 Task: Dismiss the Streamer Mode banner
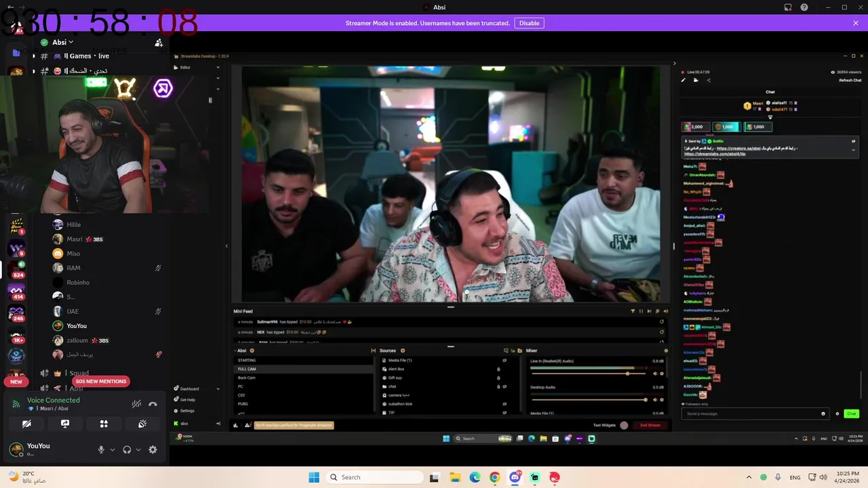point(856,23)
